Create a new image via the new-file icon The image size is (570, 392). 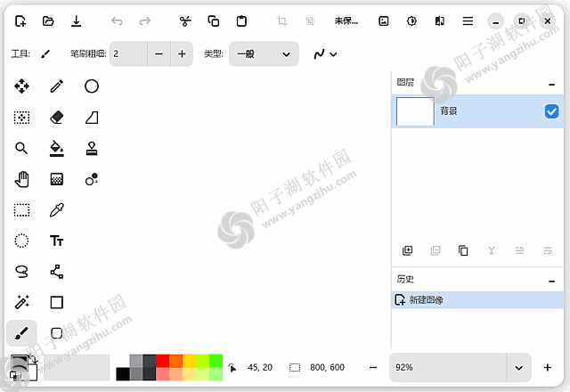pyautogui.click(x=20, y=21)
